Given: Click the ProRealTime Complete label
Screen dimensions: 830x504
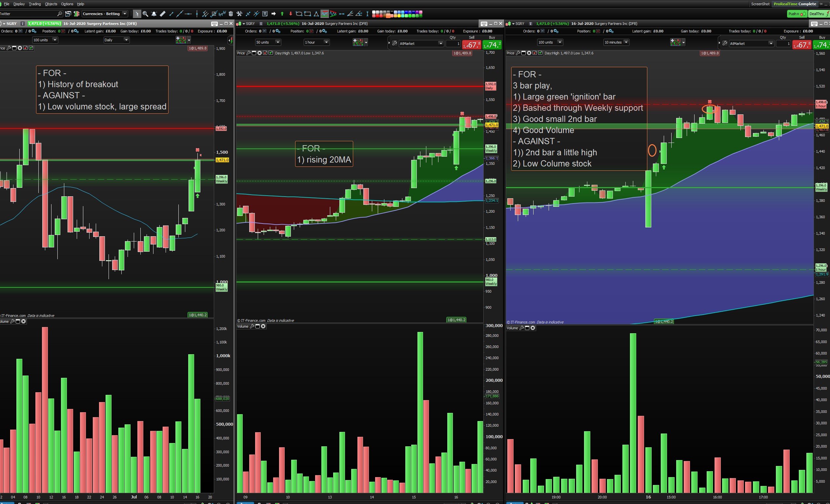Looking at the screenshot, I should [x=795, y=4].
